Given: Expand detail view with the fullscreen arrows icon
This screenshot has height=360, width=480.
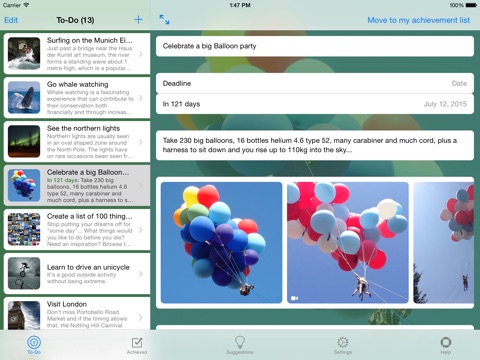Looking at the screenshot, I should click(x=164, y=20).
